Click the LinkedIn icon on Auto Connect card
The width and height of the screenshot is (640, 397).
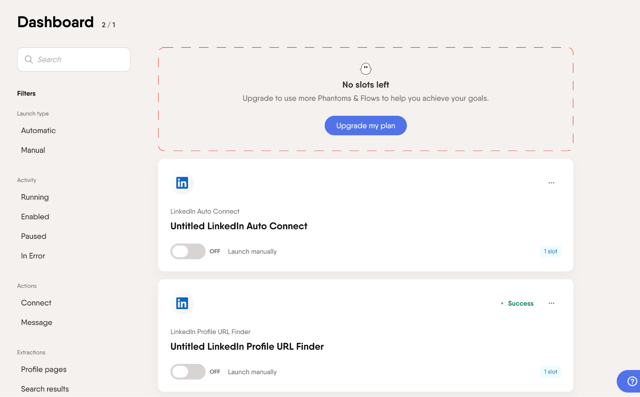point(182,183)
